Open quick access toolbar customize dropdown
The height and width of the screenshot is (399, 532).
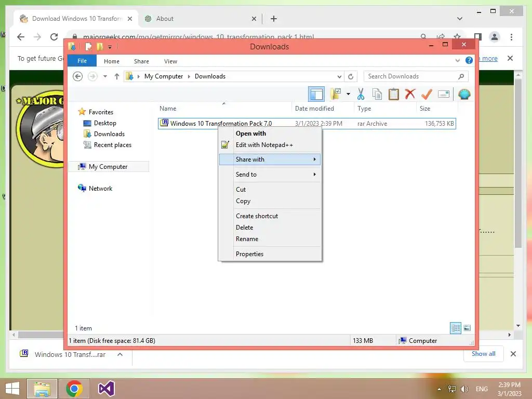point(110,47)
